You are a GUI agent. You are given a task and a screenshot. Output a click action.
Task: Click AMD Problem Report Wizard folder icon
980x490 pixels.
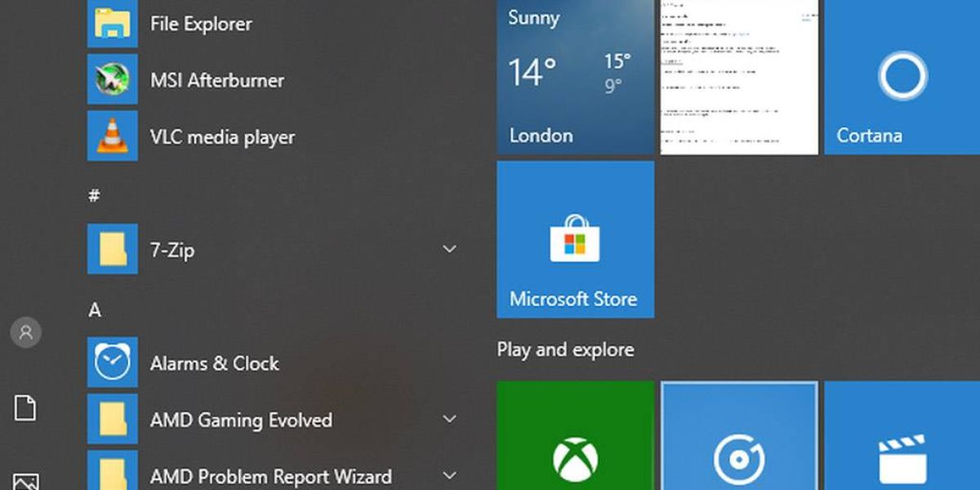pyautogui.click(x=113, y=471)
